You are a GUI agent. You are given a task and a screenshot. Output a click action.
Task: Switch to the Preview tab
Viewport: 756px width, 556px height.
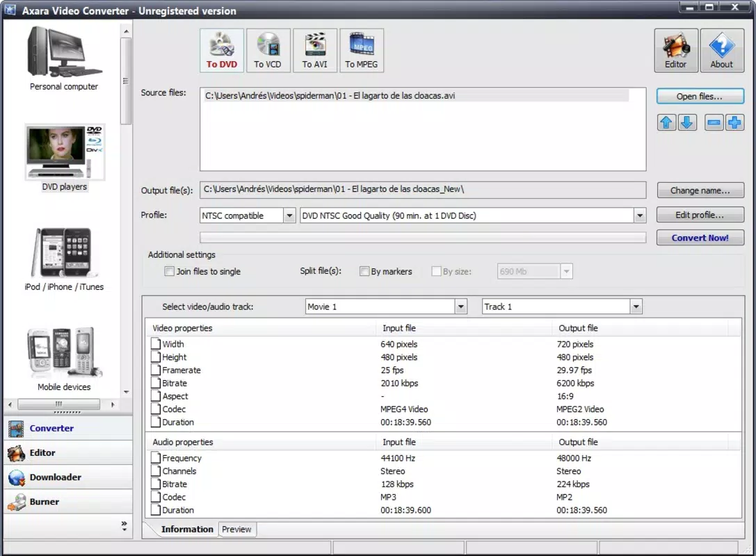click(x=236, y=530)
